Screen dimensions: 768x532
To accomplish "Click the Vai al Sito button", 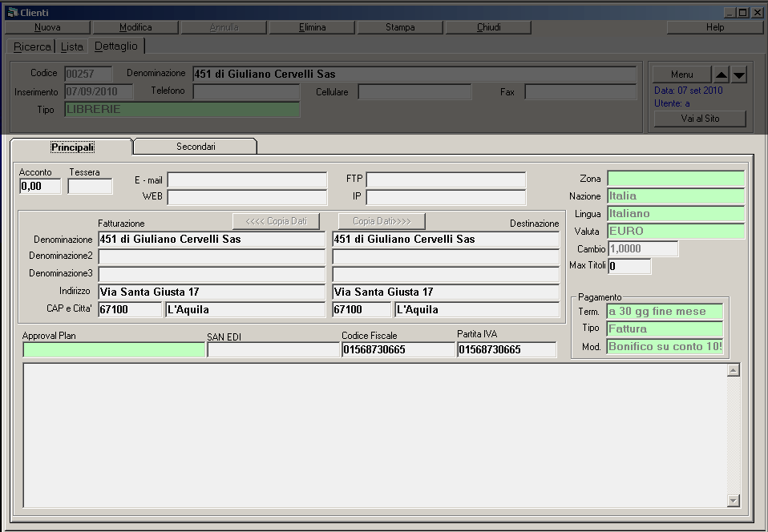I will coord(700,119).
